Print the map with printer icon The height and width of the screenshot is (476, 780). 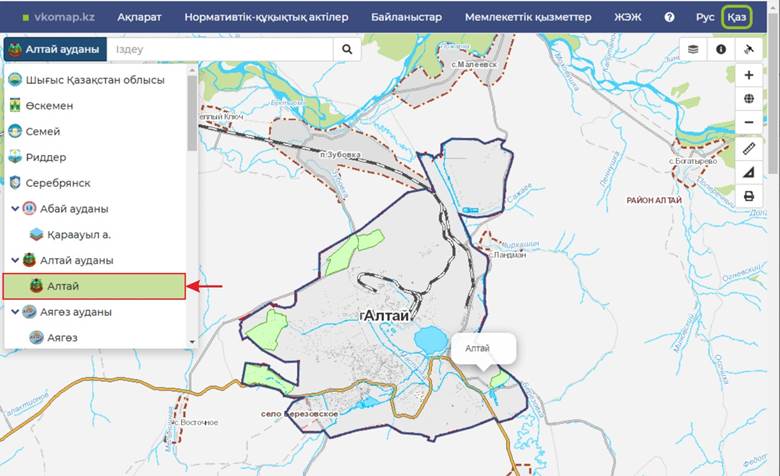click(x=749, y=196)
